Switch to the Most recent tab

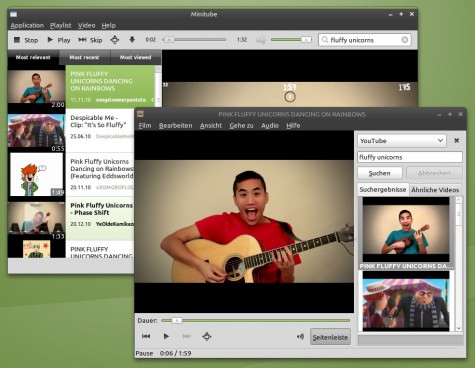[84, 57]
